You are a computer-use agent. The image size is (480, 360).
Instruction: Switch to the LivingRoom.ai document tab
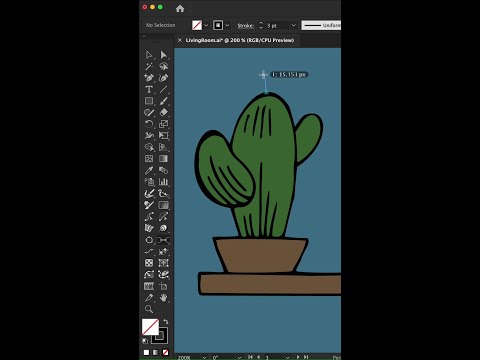coord(240,40)
